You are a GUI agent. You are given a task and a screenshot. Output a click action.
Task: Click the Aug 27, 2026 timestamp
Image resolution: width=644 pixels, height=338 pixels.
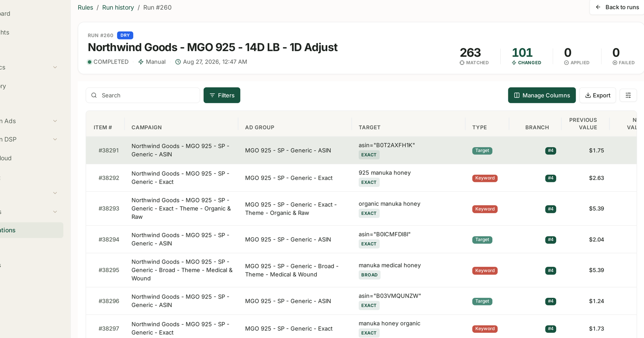pos(211,62)
